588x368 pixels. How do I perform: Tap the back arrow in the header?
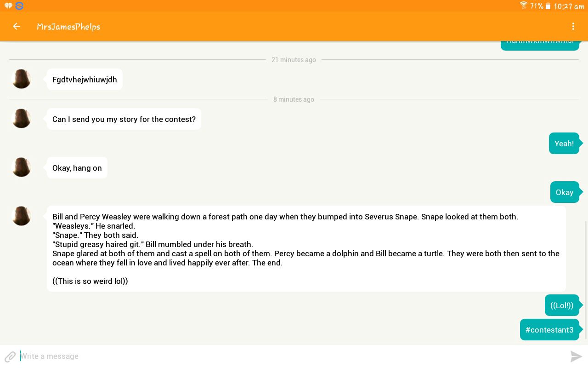[x=17, y=26]
